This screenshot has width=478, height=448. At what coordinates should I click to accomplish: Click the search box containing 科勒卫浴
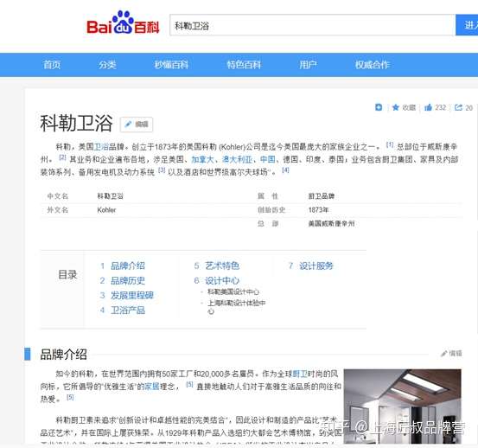pyautogui.click(x=312, y=25)
